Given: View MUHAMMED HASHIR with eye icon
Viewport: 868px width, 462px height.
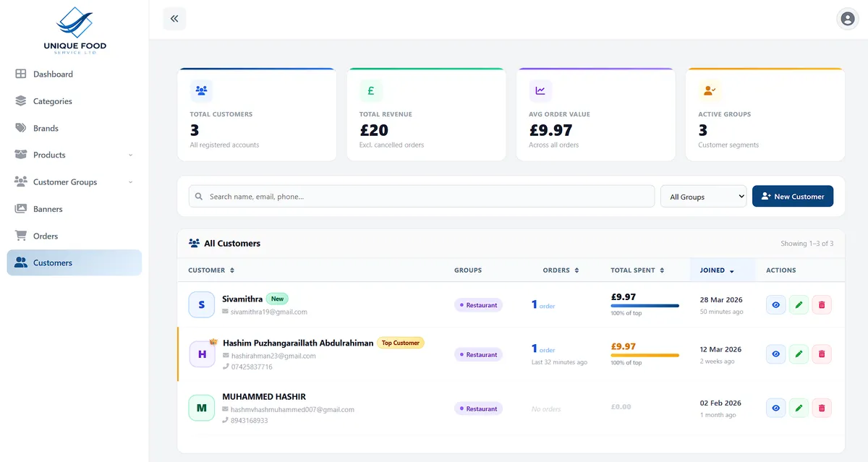Looking at the screenshot, I should (775, 408).
